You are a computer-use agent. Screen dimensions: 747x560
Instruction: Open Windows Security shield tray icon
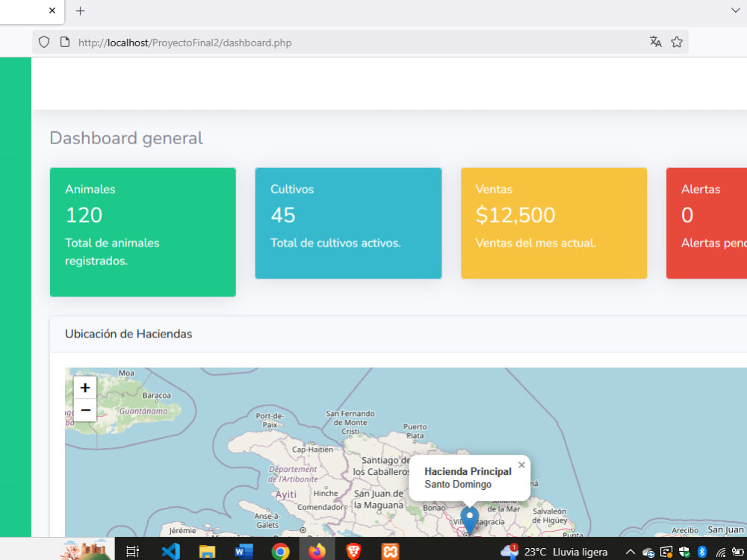pos(684,552)
